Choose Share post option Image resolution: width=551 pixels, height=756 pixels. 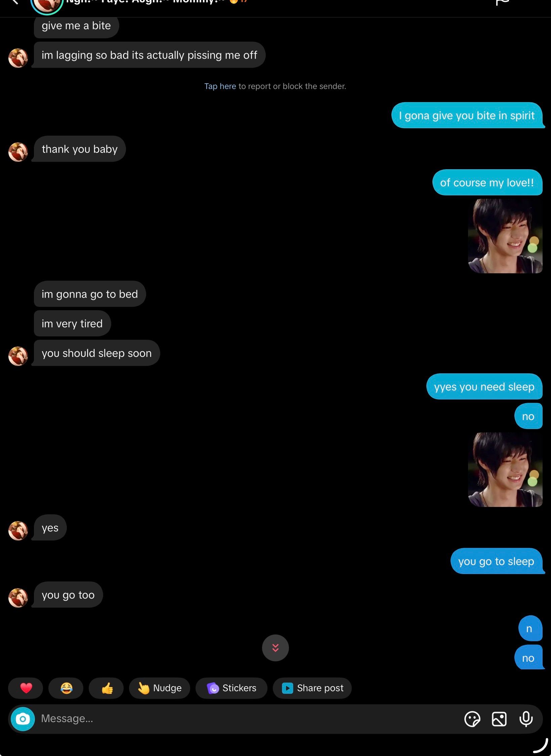coord(312,688)
